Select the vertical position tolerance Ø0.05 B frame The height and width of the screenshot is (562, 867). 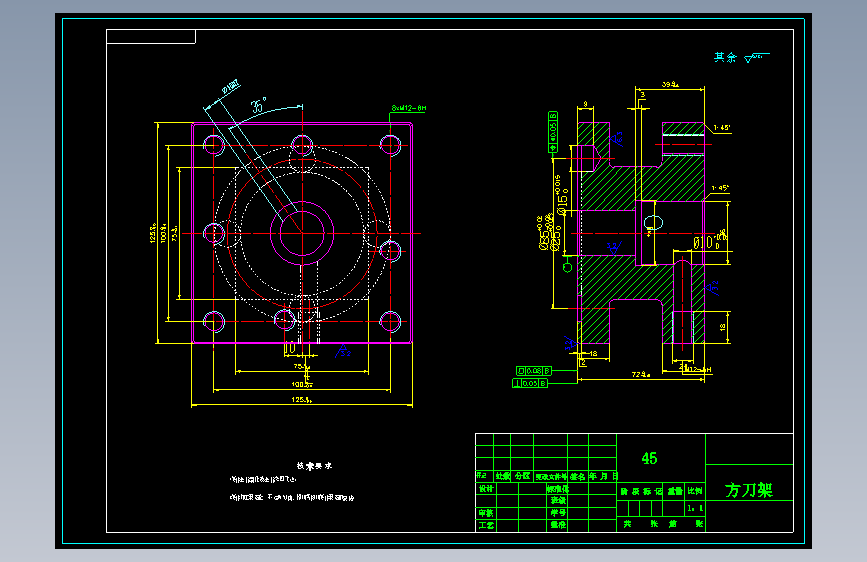click(552, 132)
